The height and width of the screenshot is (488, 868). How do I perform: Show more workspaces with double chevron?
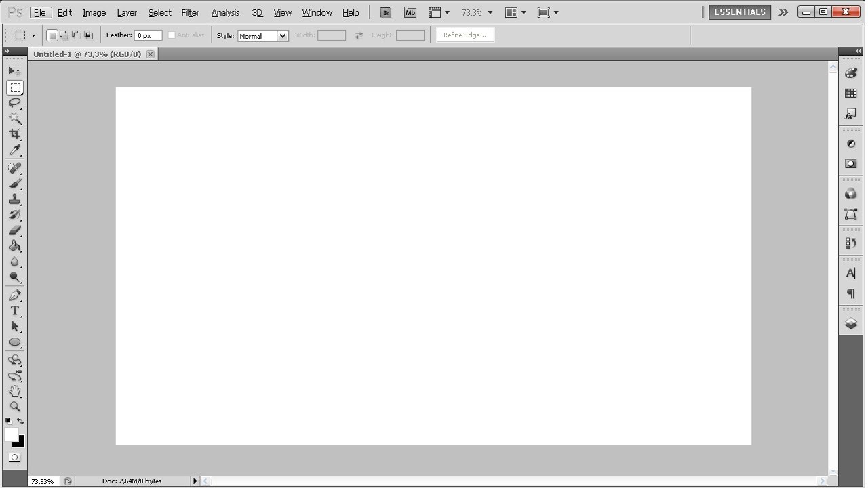point(783,12)
